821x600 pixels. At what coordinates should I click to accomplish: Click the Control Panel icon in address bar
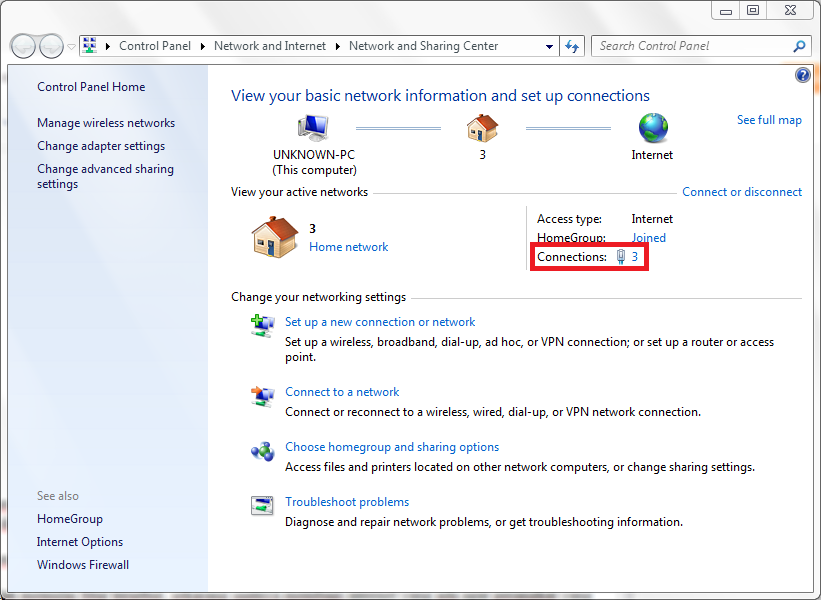coord(90,46)
